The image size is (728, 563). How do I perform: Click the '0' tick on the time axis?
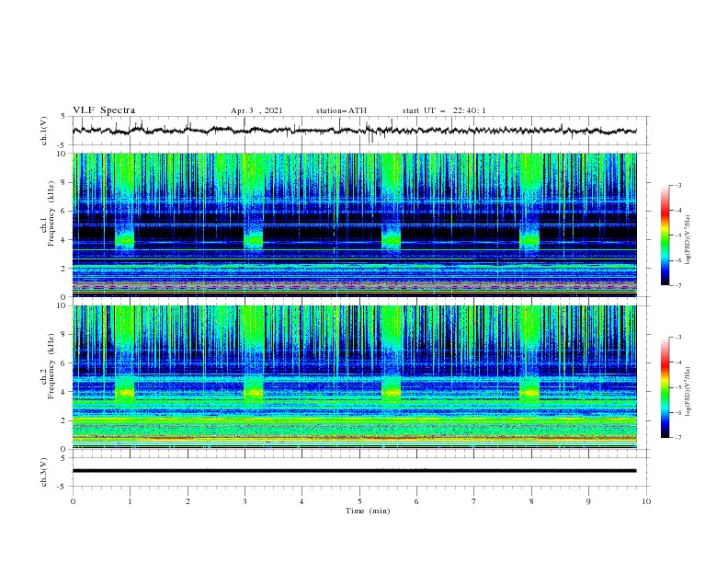73,501
